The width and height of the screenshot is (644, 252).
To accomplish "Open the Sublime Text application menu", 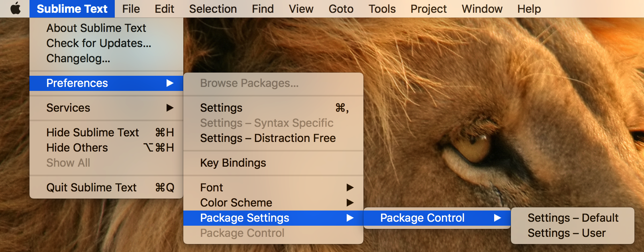I will tap(72, 9).
